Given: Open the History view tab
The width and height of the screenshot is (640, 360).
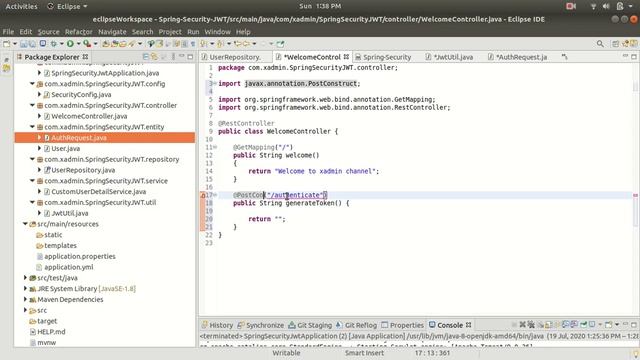Looking at the screenshot, I should pyautogui.click(x=218, y=325).
